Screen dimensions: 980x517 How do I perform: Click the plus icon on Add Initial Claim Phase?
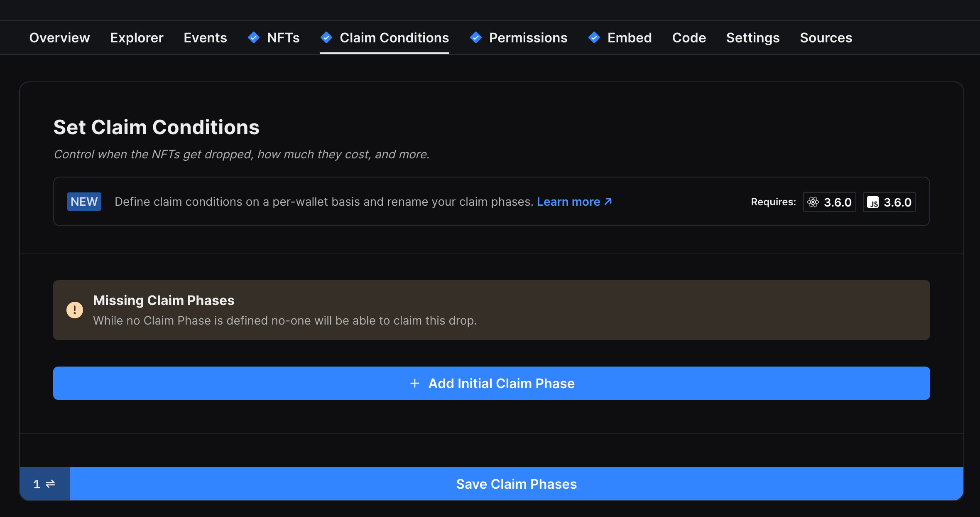click(x=415, y=383)
